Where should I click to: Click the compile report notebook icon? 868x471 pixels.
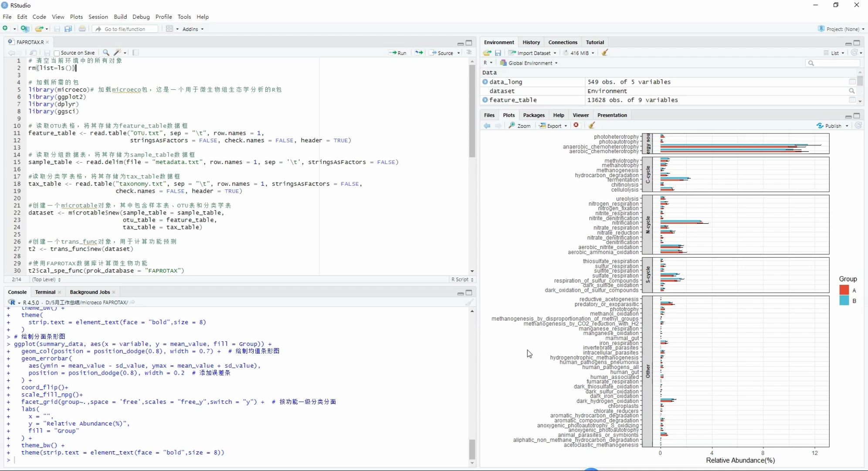point(136,53)
